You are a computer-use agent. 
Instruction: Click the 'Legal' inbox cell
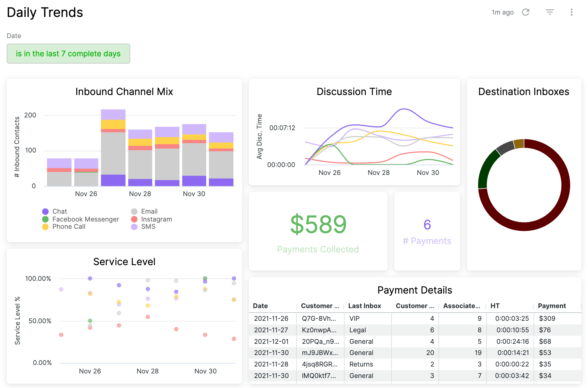(x=358, y=330)
